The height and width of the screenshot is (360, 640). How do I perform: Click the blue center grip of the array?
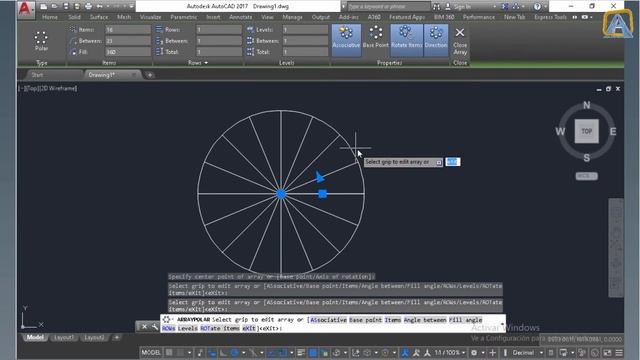coord(281,194)
